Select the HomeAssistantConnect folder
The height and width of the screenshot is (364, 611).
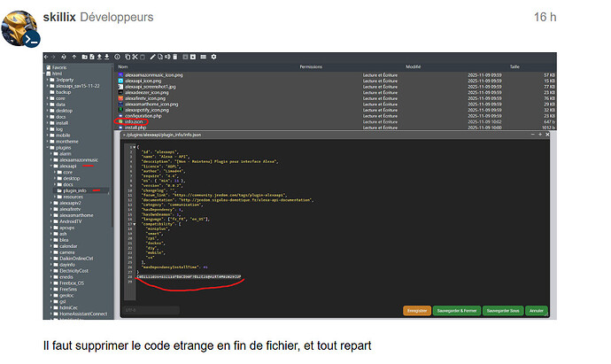click(82, 313)
